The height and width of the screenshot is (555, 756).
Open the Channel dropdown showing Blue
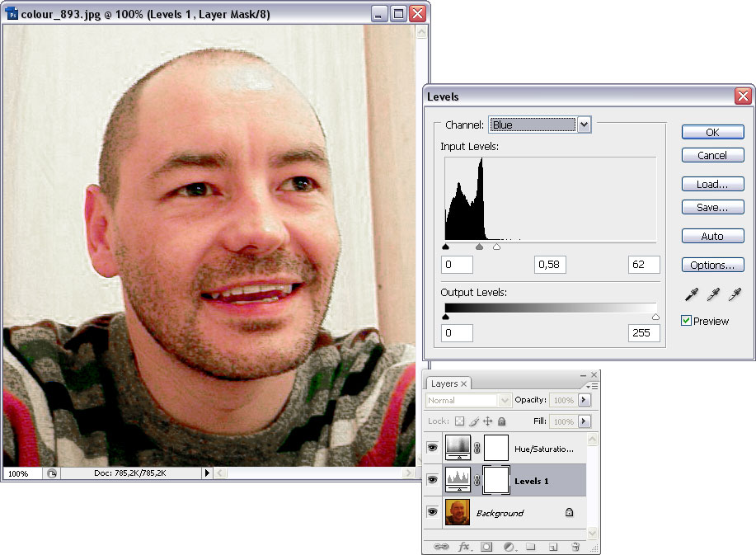click(x=584, y=125)
